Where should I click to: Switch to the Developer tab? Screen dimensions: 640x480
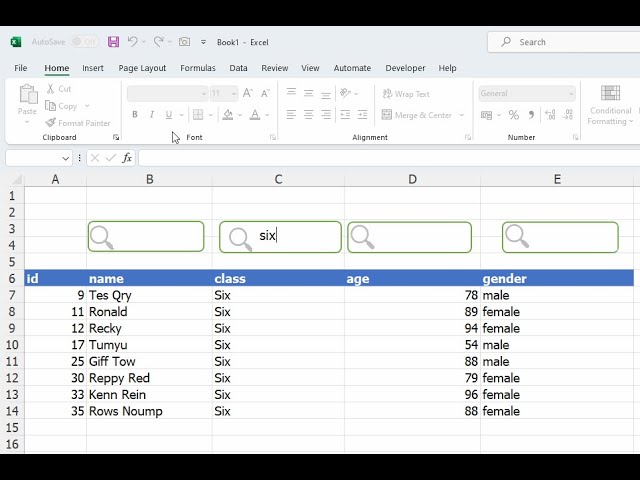pos(405,68)
